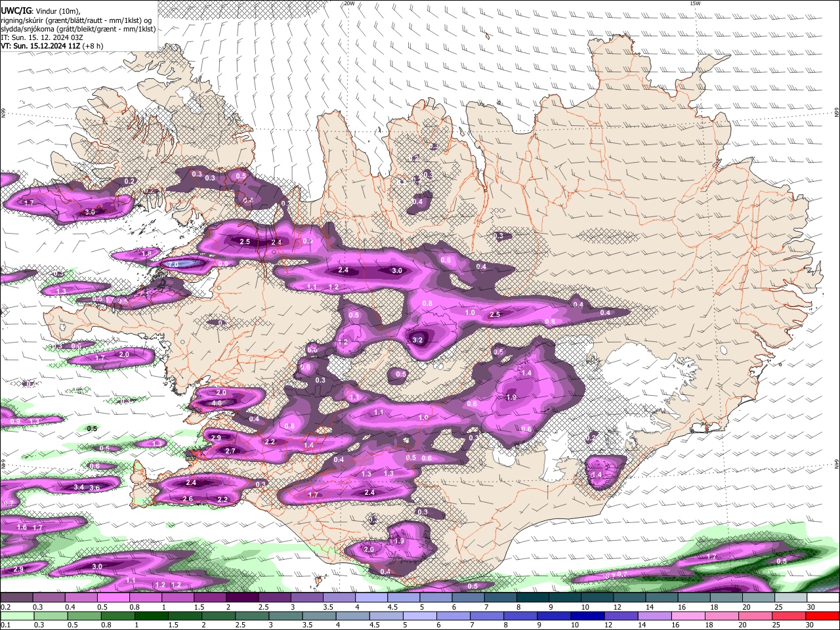This screenshot has width=840, height=630.
Task: Click the '7.0' precipitation value on the map
Action: coord(173,264)
